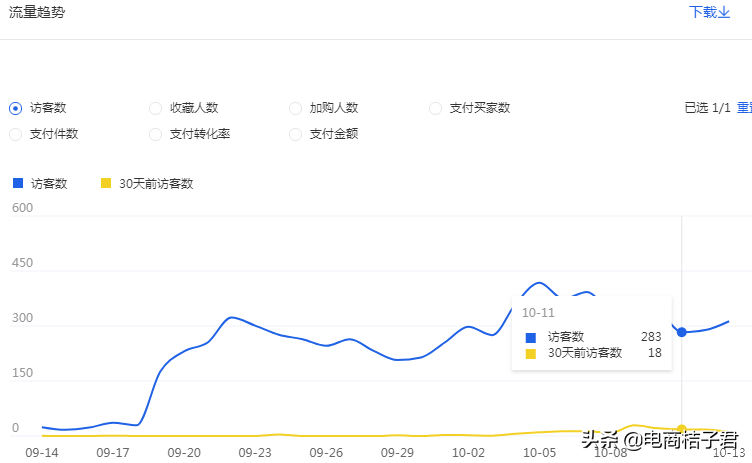Viewport: 752px width, 463px height.
Task: Click the 150 y-axis label
Action: [x=22, y=373]
